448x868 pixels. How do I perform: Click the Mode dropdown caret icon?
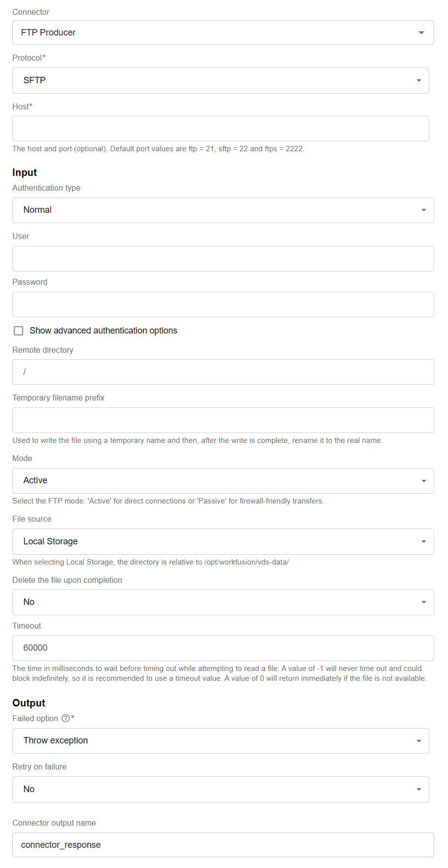pos(423,481)
